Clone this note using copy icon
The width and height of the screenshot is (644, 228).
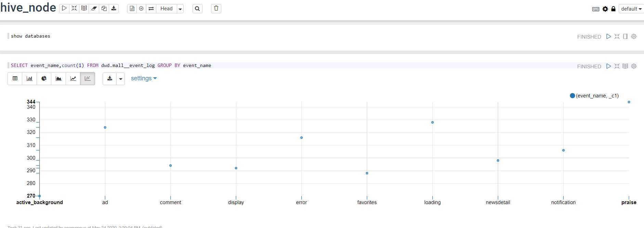pos(104,9)
